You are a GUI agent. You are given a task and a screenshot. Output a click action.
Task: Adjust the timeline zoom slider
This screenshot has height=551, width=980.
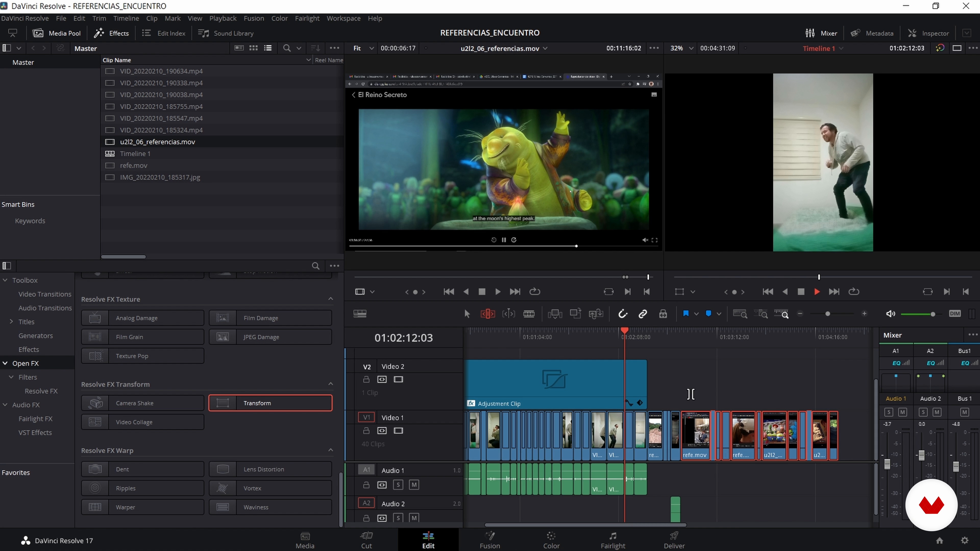[x=828, y=314]
